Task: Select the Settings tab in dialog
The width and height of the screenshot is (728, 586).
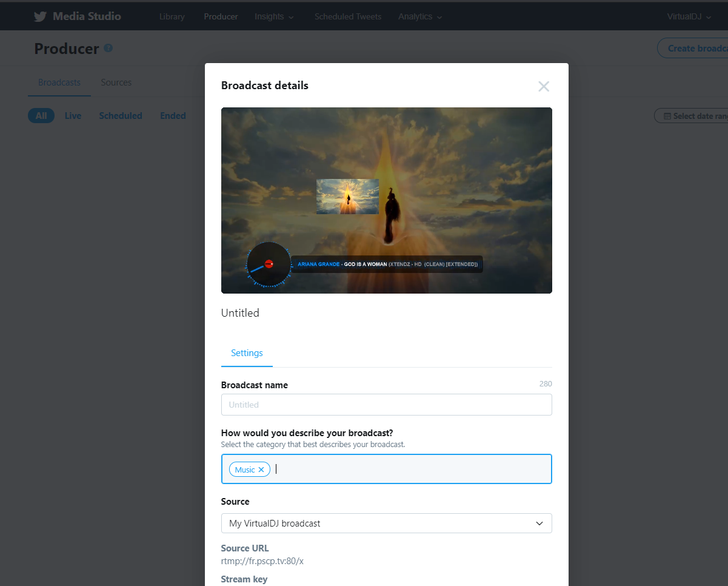Action: (247, 353)
